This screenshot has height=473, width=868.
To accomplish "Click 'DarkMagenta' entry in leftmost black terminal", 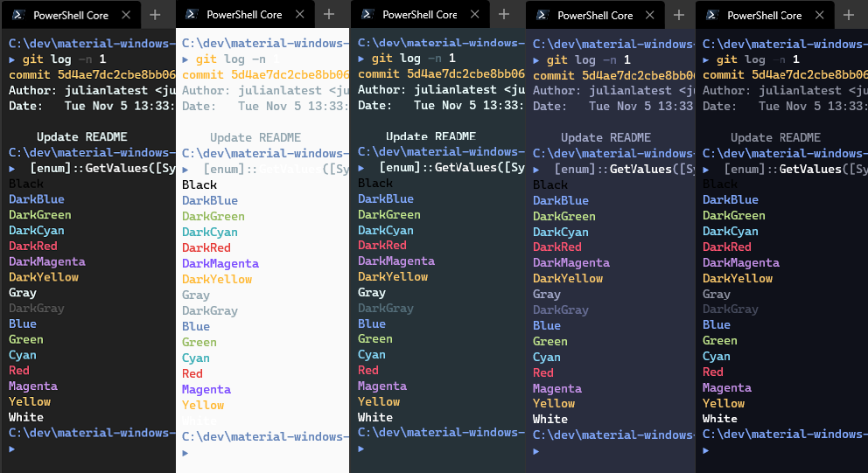I will 47,261.
